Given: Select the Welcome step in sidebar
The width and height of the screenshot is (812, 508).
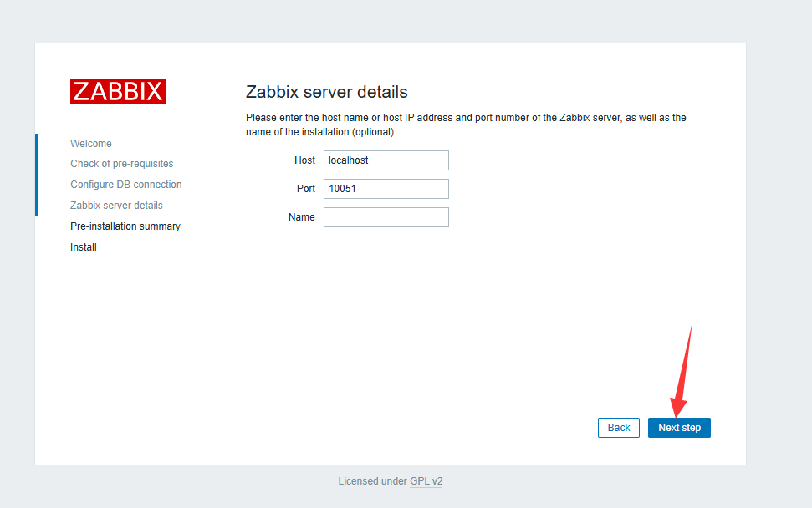Looking at the screenshot, I should pos(91,144).
